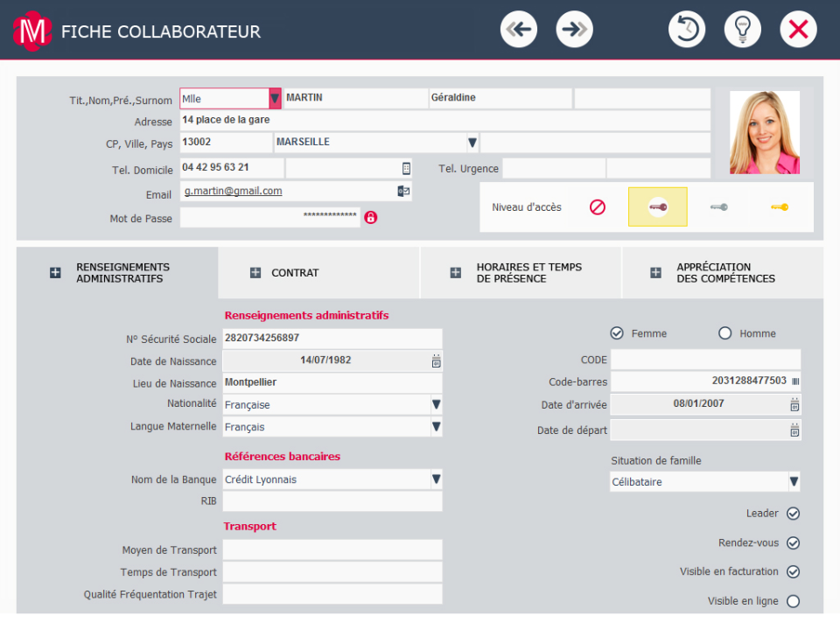Enable the Visible en ligne option
This screenshot has height=630, width=840.
pos(793,601)
